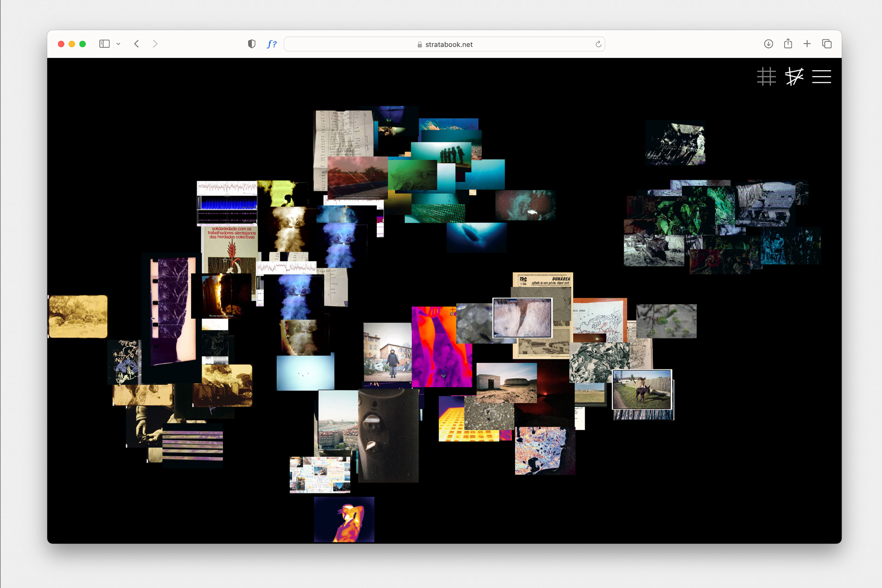Image resolution: width=882 pixels, height=588 pixels.
Task: Open the sepia tree photograph
Action: pos(78,317)
